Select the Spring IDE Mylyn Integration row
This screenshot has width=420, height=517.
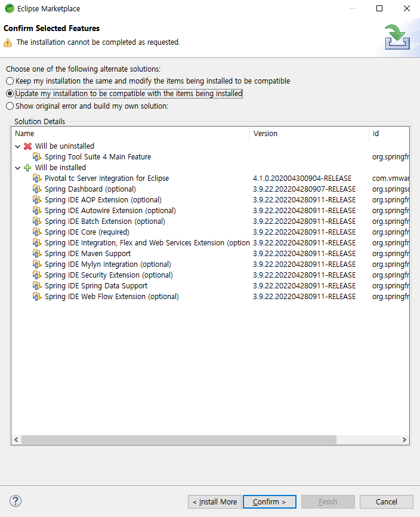[210, 264]
